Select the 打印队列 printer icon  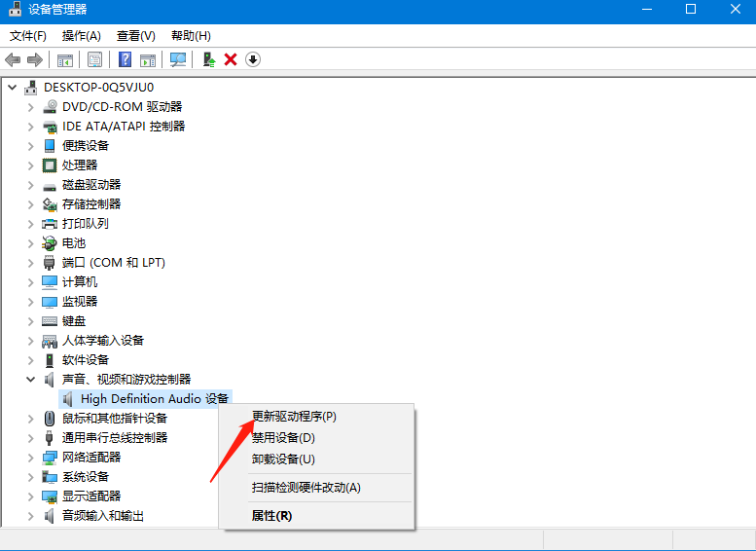coord(50,224)
